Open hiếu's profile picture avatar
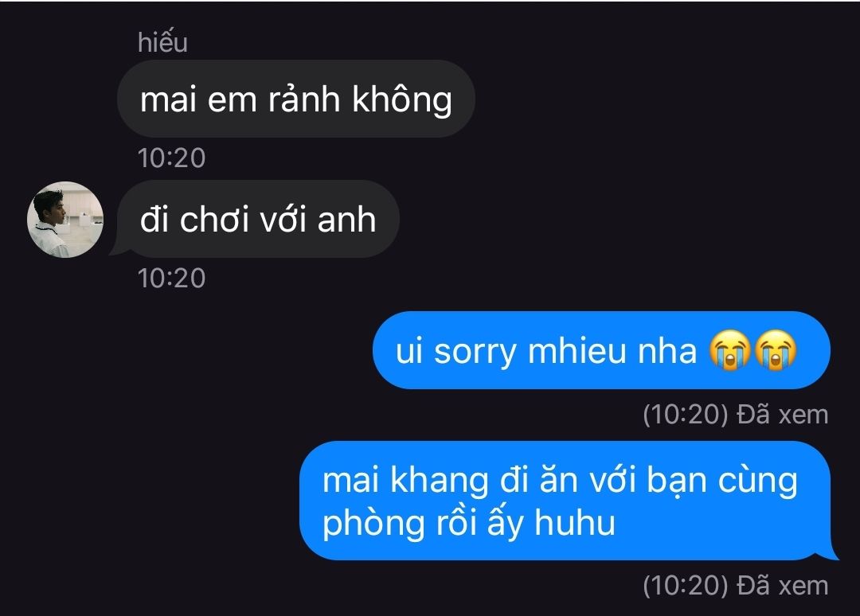 65,220
